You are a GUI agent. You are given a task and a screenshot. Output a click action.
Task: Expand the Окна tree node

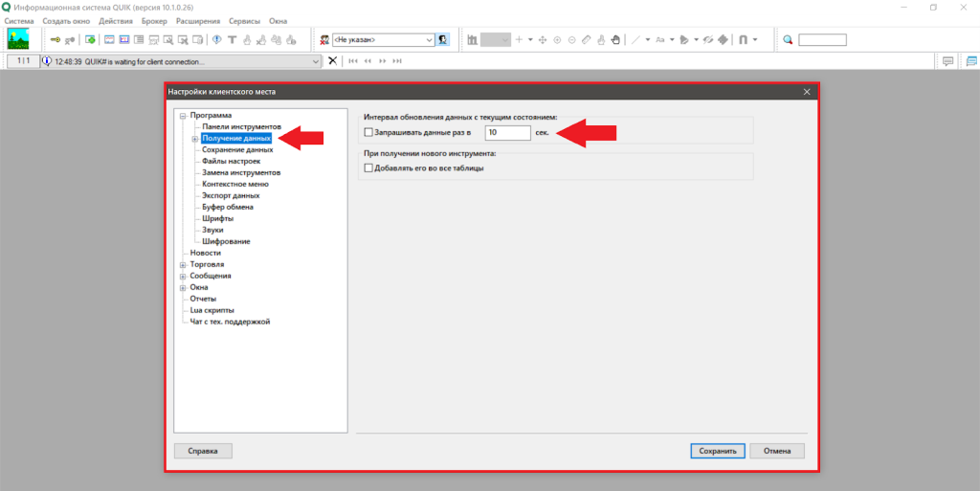[183, 288]
